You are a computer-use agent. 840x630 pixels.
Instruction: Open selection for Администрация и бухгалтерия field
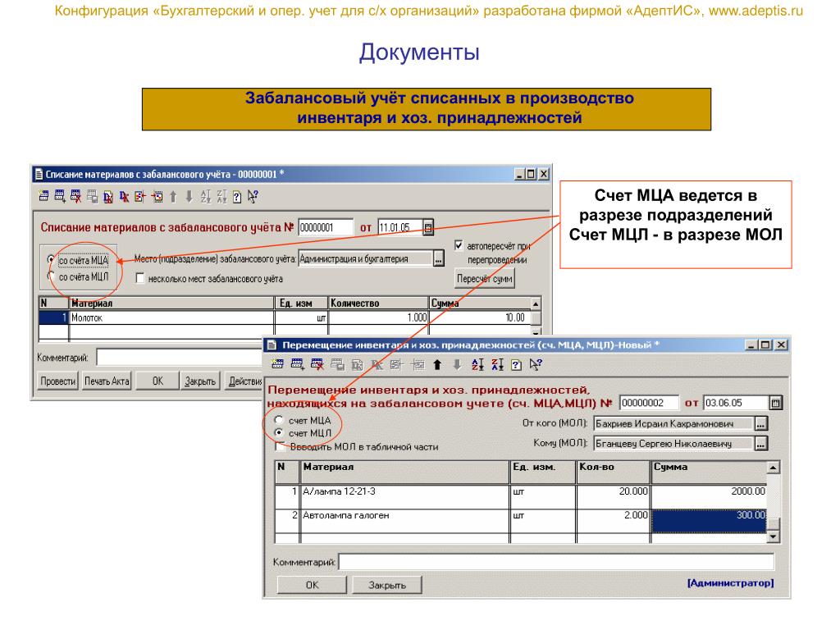coord(438,259)
